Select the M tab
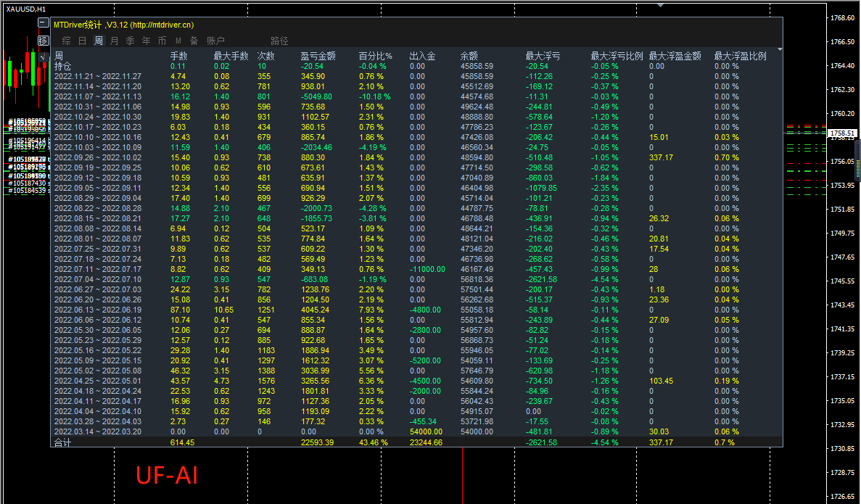The image size is (861, 504). pos(178,41)
